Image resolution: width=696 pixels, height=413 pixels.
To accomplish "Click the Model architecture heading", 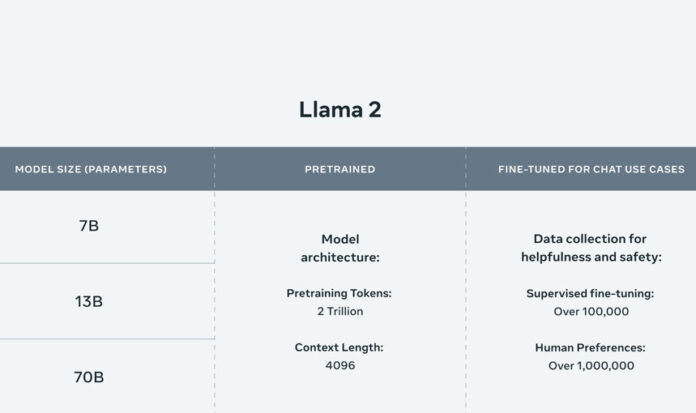I will [x=340, y=248].
